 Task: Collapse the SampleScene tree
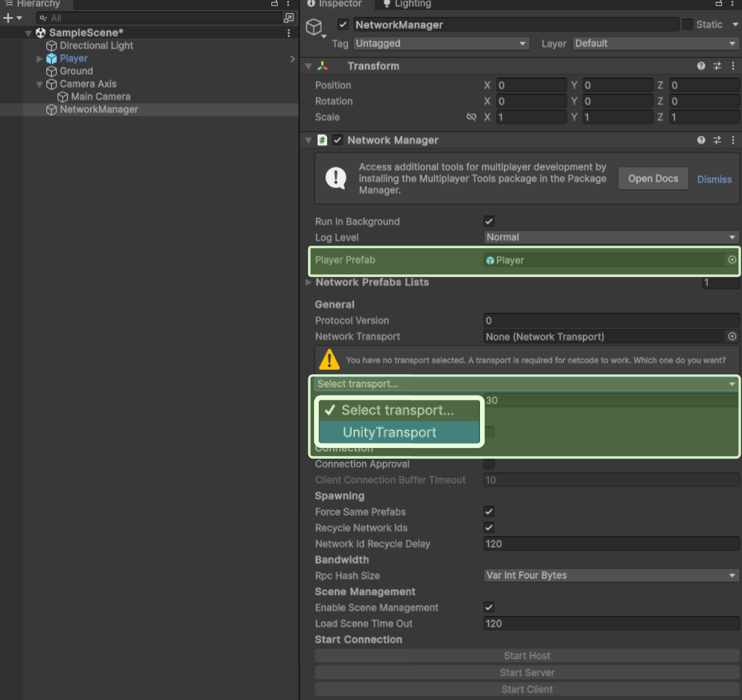pyautogui.click(x=28, y=33)
